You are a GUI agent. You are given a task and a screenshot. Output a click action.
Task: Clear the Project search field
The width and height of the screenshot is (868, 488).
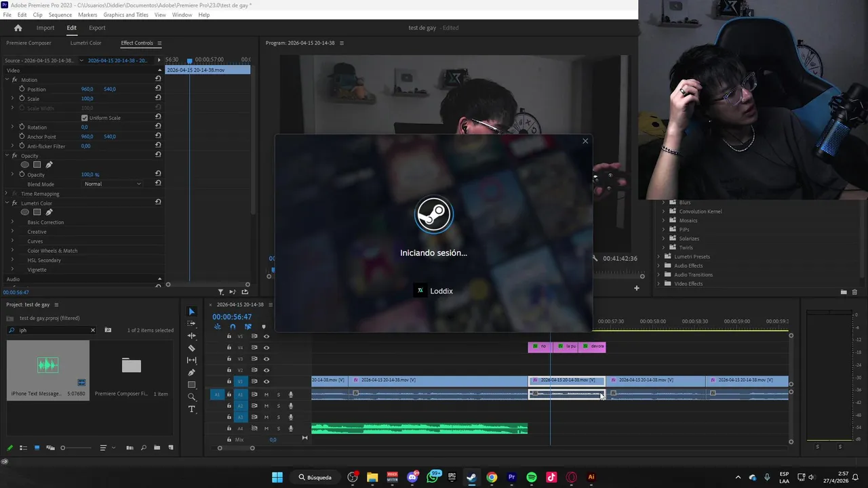93,330
